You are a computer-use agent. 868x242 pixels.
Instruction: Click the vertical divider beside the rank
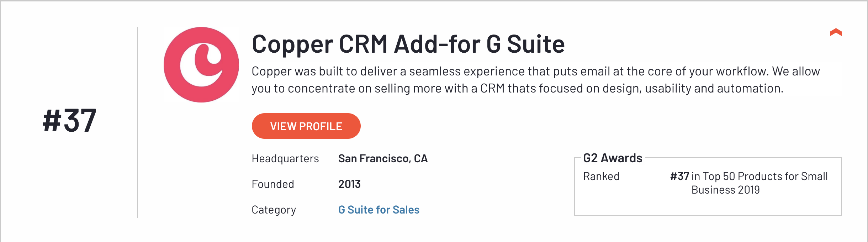[138, 122]
